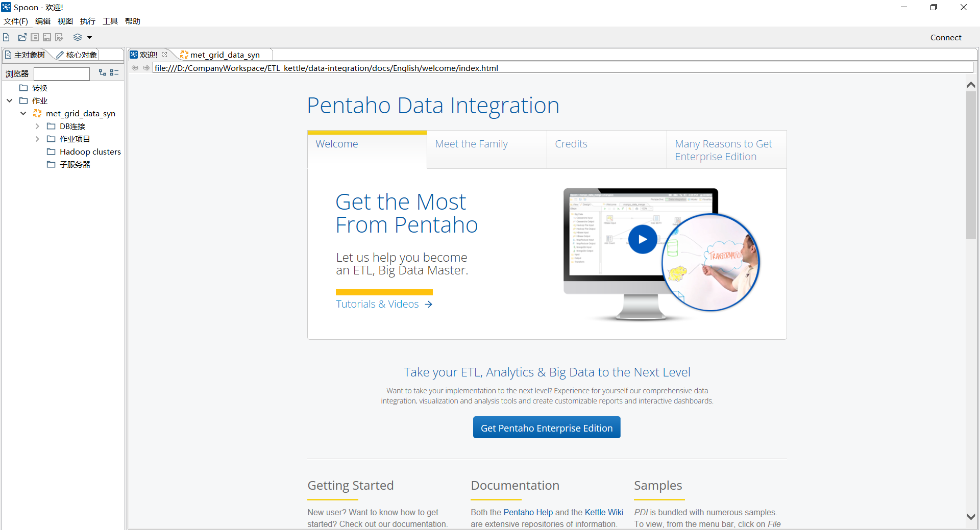Image resolution: width=980 pixels, height=530 pixels.
Task: Click the met_grid_data_syn job icon in tree
Action: 37,113
